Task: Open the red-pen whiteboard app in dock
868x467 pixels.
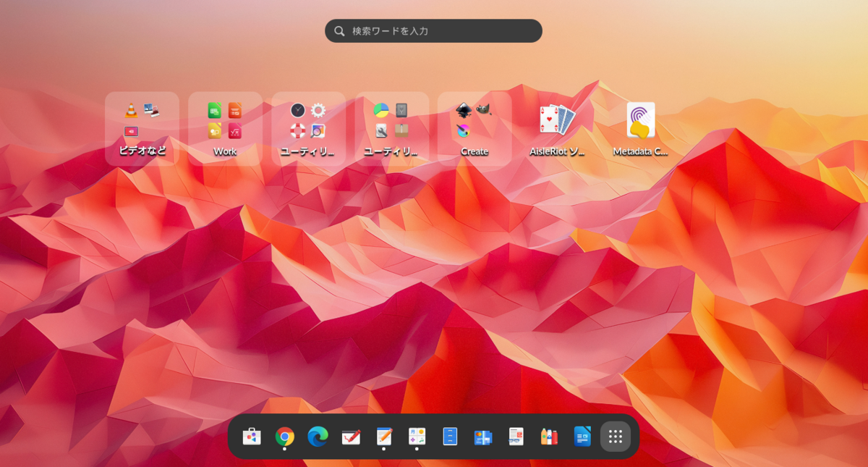Action: point(351,437)
